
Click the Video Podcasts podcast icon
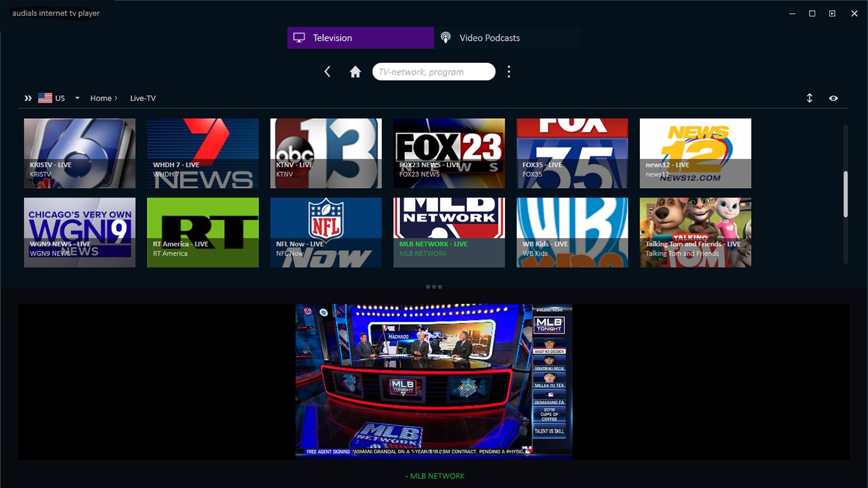coord(446,38)
